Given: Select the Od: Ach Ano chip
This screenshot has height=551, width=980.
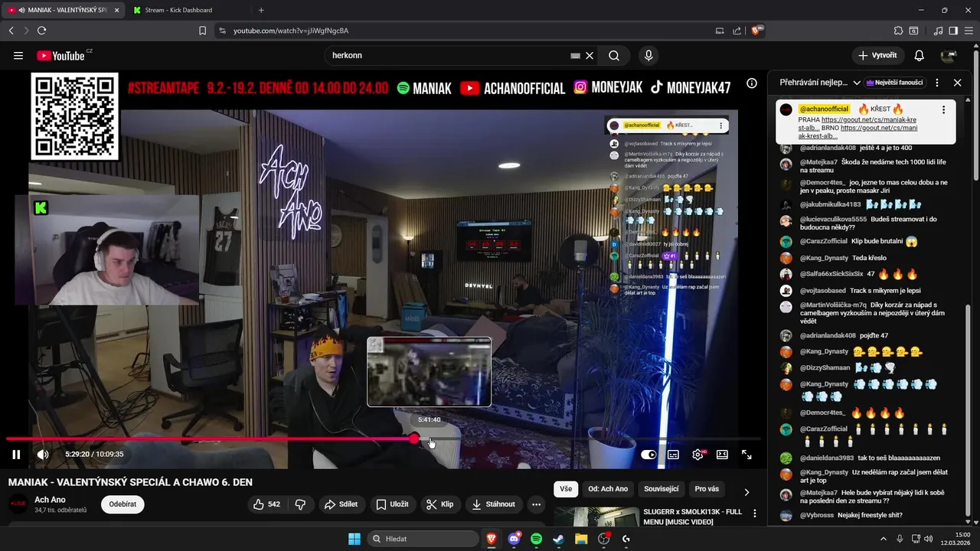Looking at the screenshot, I should pos(608,489).
